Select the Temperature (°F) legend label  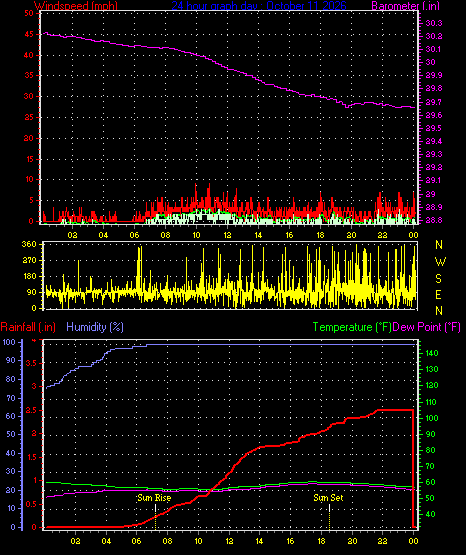point(352,327)
